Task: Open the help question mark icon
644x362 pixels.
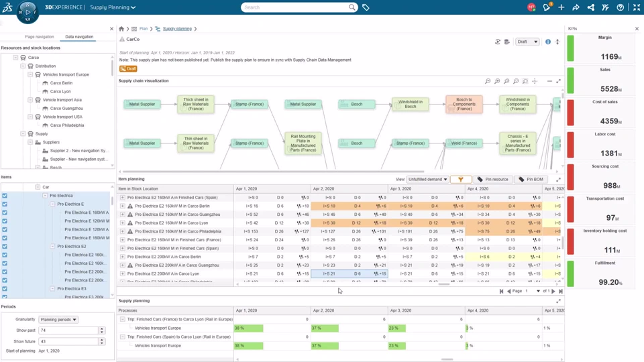Action: click(620, 7)
